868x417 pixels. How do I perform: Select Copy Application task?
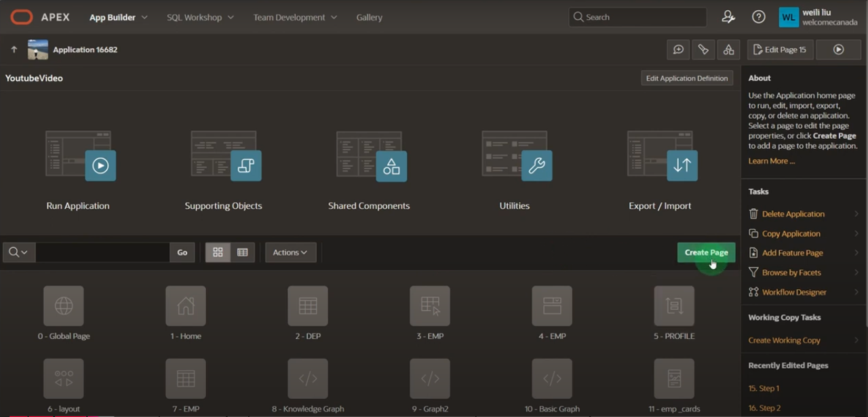[791, 233]
